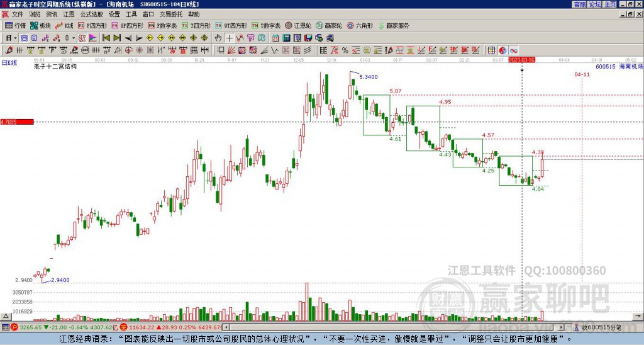The width and height of the screenshot is (644, 345).
Task: Click the 沪 index icon in status bar
Action: 14,327
